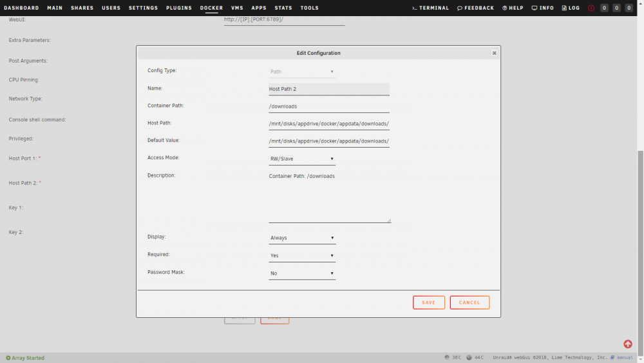The image size is (644, 363).
Task: Click the 44 C temperature reading
Action: point(475,358)
